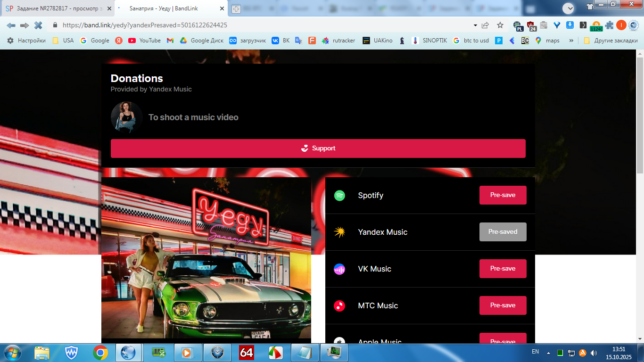Open the uBlock extension showing 24
Viewport: 644px width, 362px height.
[x=531, y=26]
